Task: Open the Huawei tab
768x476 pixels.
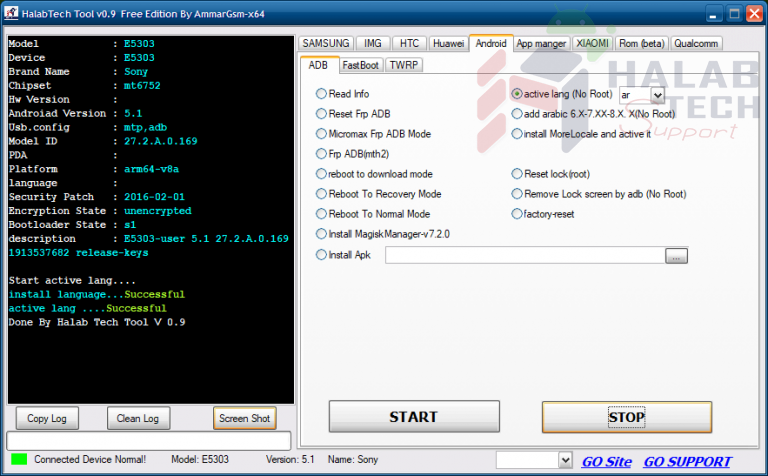Action: click(x=448, y=44)
